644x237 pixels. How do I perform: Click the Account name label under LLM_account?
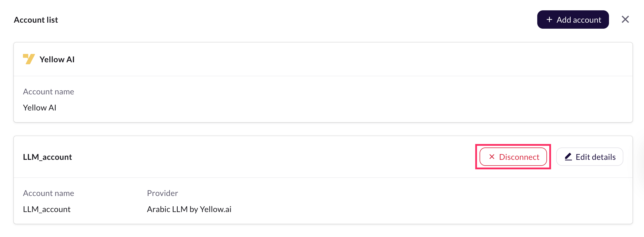(x=49, y=193)
